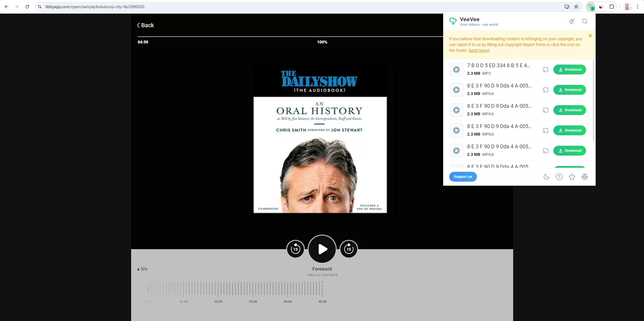This screenshot has height=321, width=644.
Task: Open the VeeVee clear list broom icon
Action: [572, 21]
